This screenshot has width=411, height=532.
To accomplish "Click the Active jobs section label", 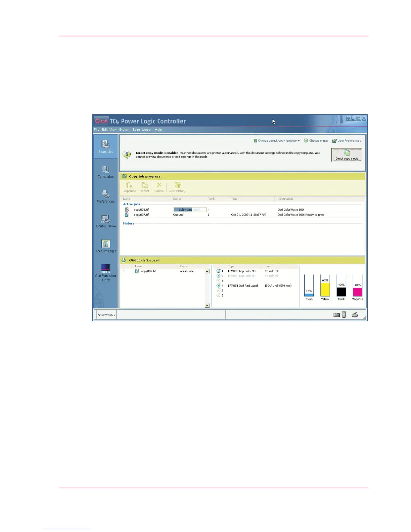I will tap(132, 204).
